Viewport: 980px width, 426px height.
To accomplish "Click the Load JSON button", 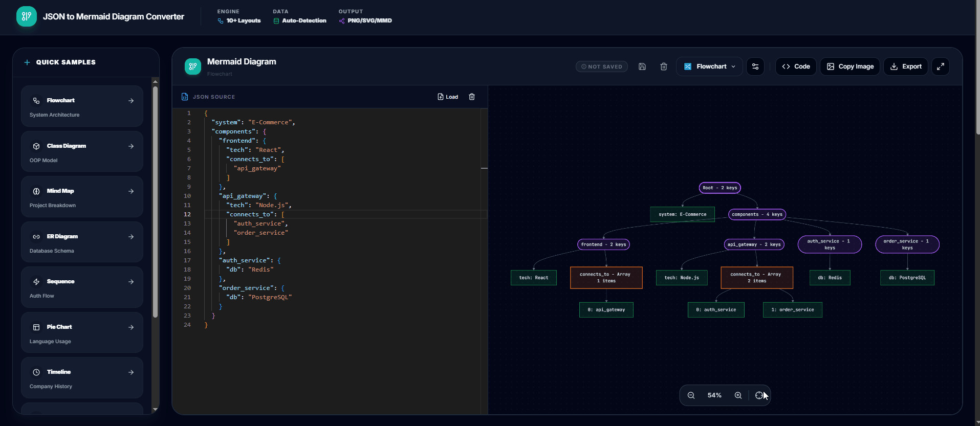I will (x=448, y=97).
